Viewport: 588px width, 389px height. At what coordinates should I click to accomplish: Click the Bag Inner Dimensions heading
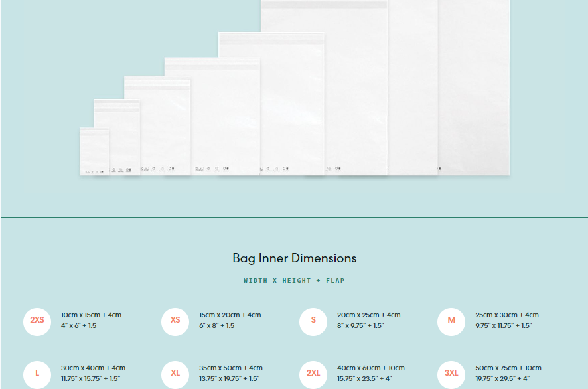click(x=294, y=258)
